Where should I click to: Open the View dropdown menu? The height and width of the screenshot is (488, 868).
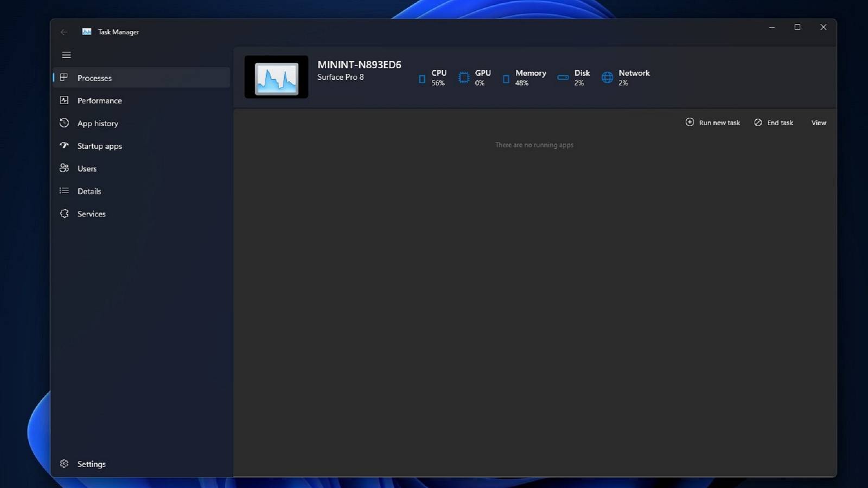point(819,123)
